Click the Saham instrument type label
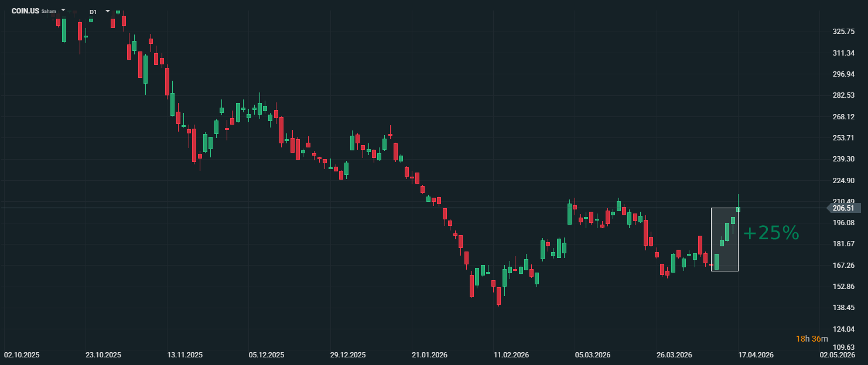The image size is (868, 365). click(49, 12)
